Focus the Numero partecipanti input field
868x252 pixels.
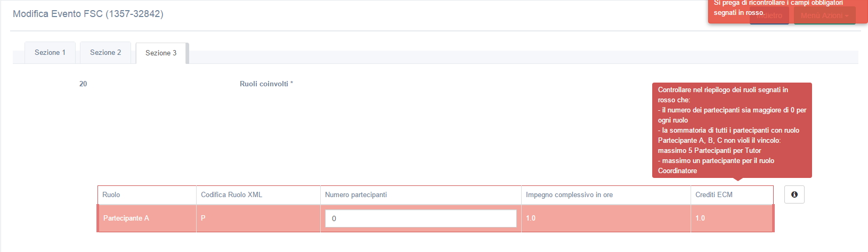click(x=420, y=218)
